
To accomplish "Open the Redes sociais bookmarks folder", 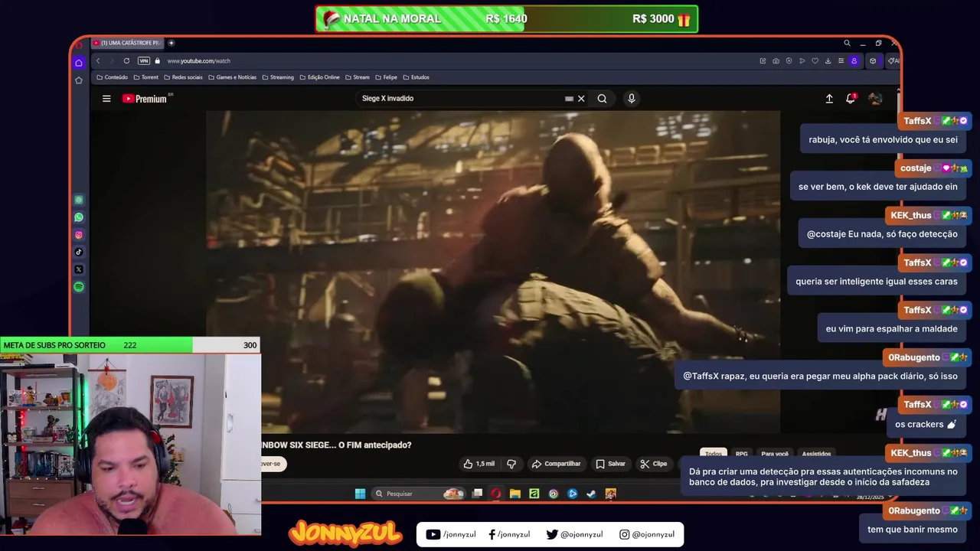I will point(183,77).
